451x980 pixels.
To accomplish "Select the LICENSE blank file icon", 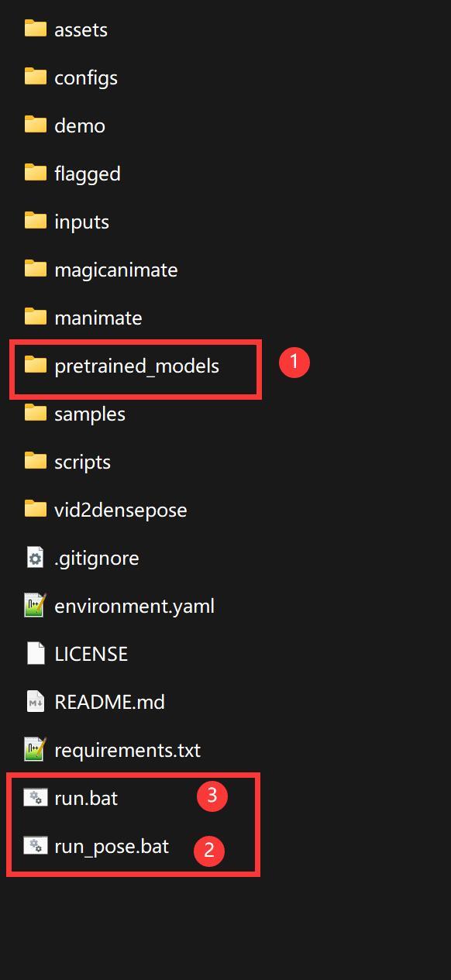I will pos(36,654).
